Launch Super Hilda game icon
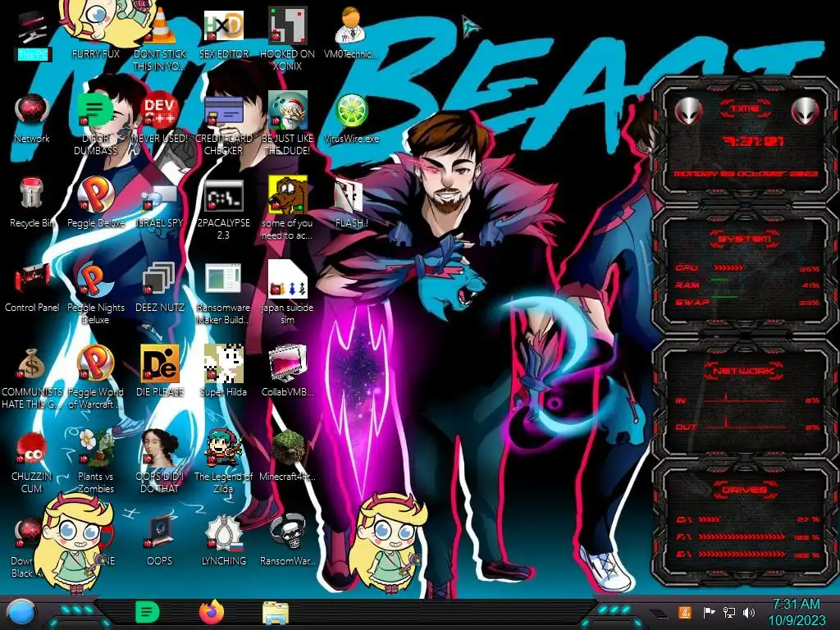This screenshot has width=840, height=630. tap(223, 371)
